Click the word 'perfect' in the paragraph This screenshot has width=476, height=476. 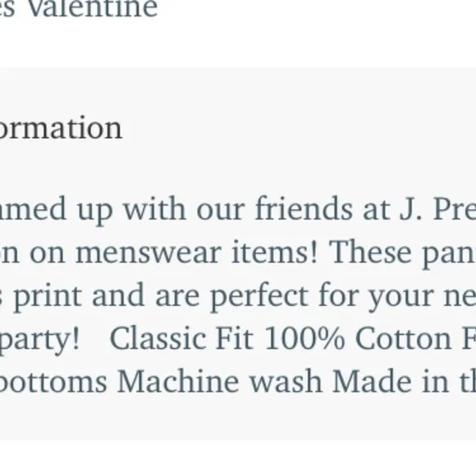259,296
